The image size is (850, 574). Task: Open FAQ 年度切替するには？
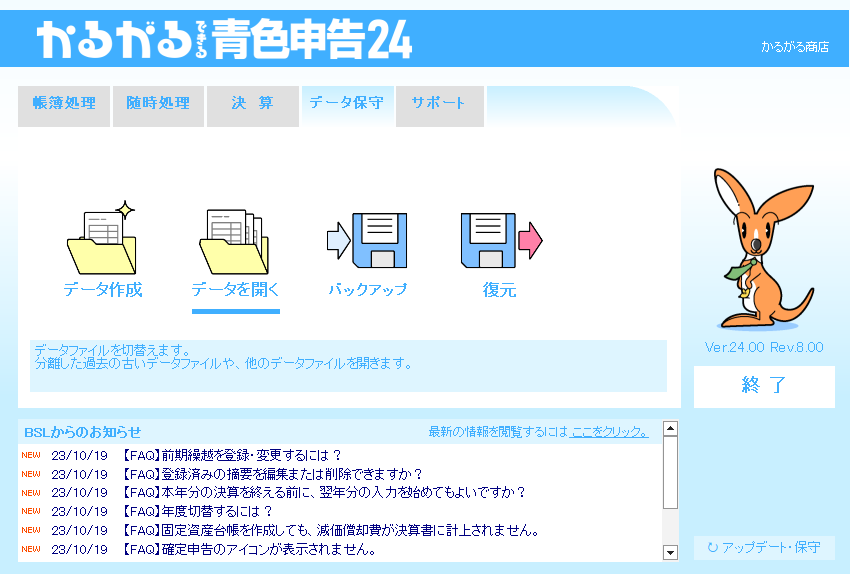point(197,511)
